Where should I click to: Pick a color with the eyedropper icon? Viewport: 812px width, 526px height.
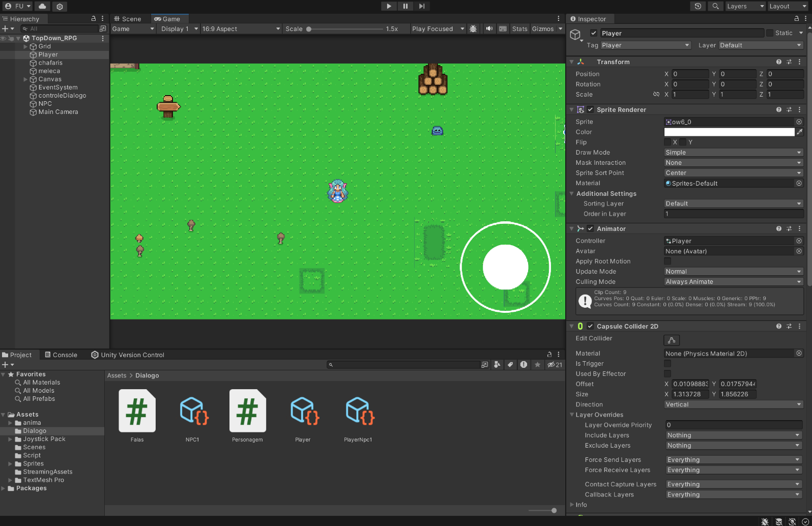(x=799, y=132)
